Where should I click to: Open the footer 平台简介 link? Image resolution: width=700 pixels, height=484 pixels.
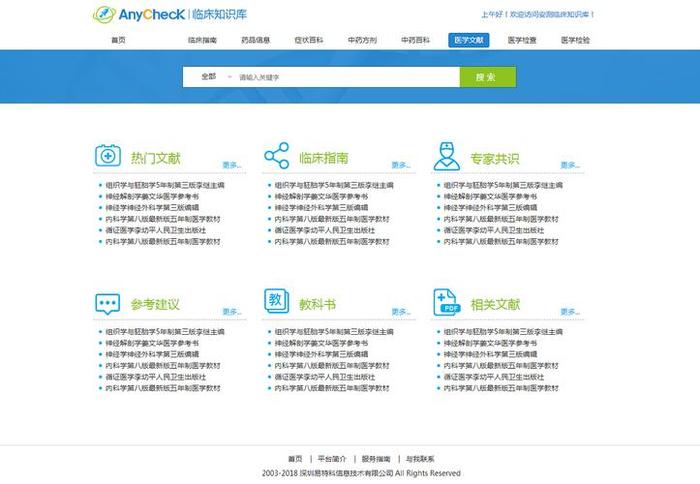[x=332, y=459]
